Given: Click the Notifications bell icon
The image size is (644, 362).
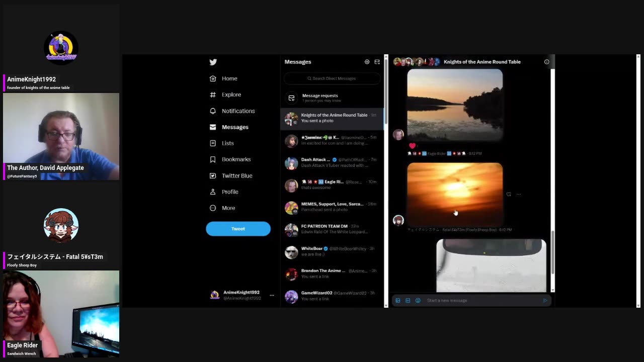Looking at the screenshot, I should pos(213,111).
